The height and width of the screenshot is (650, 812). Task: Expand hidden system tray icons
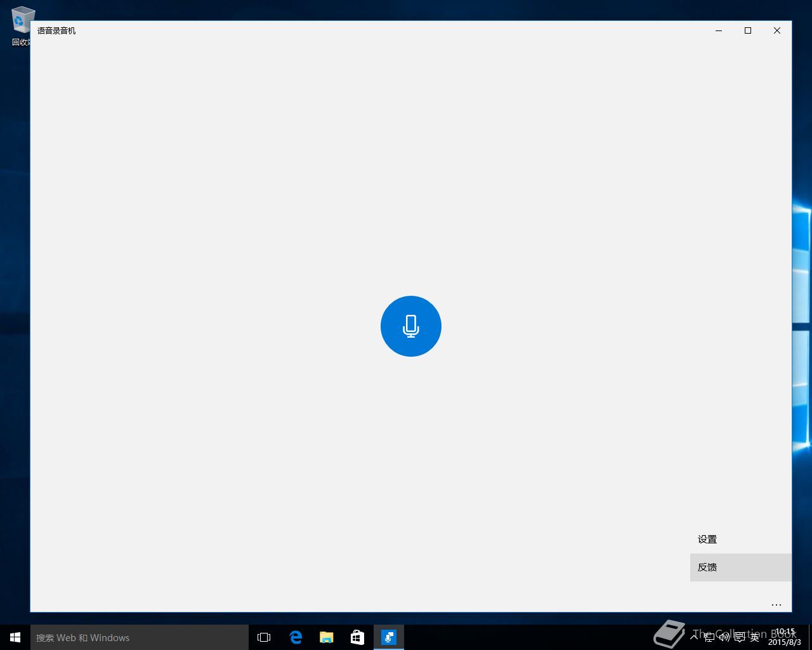[695, 637]
